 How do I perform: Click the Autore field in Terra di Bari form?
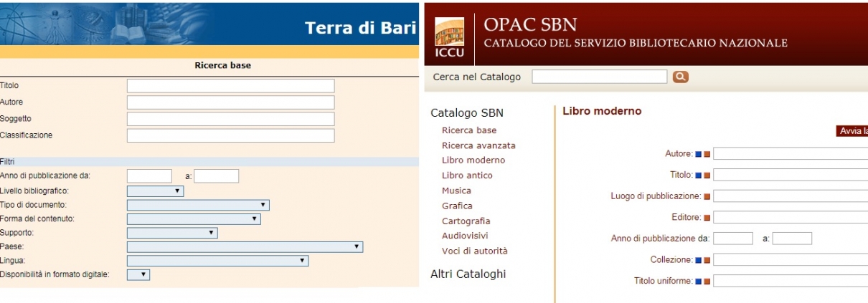click(x=230, y=102)
